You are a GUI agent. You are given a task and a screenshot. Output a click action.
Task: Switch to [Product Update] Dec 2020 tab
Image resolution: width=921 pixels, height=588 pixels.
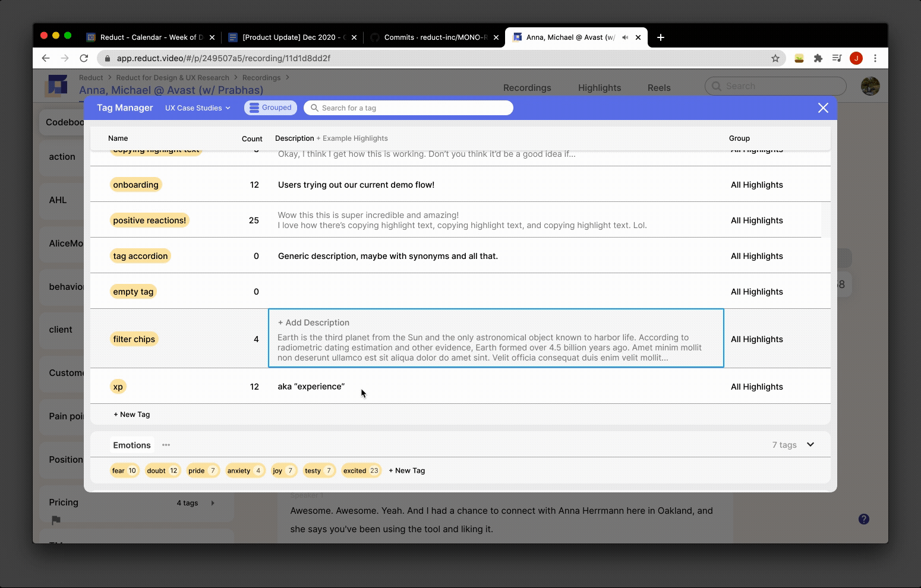pyautogui.click(x=294, y=37)
